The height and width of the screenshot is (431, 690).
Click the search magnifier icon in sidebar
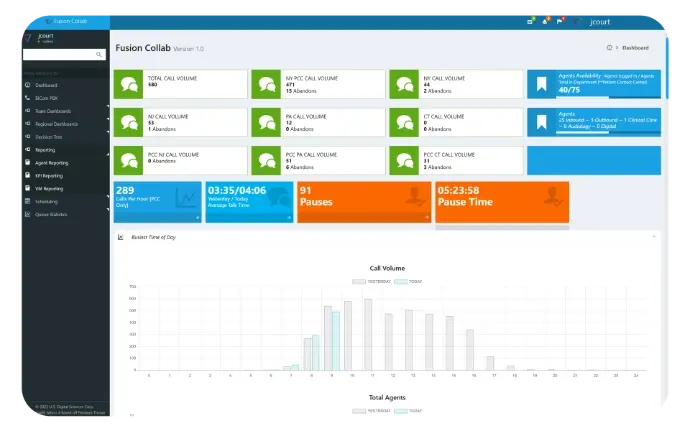click(x=99, y=54)
